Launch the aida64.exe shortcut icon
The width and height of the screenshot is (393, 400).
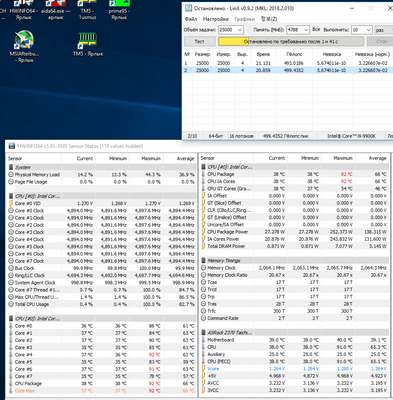coord(56,9)
